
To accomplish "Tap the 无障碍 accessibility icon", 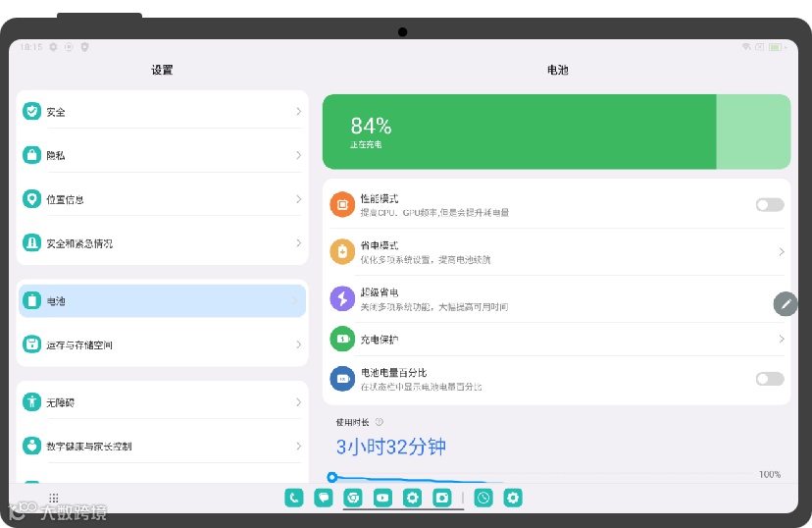I will click(31, 401).
